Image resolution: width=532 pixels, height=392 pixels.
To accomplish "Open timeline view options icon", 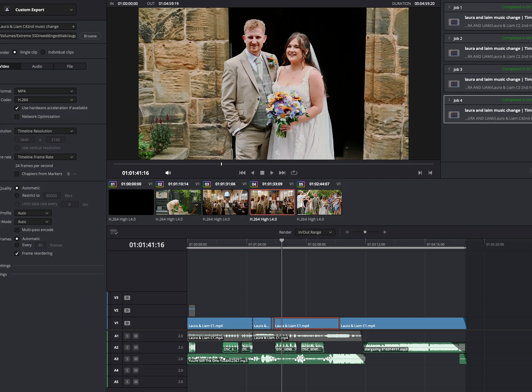I will click(114, 232).
